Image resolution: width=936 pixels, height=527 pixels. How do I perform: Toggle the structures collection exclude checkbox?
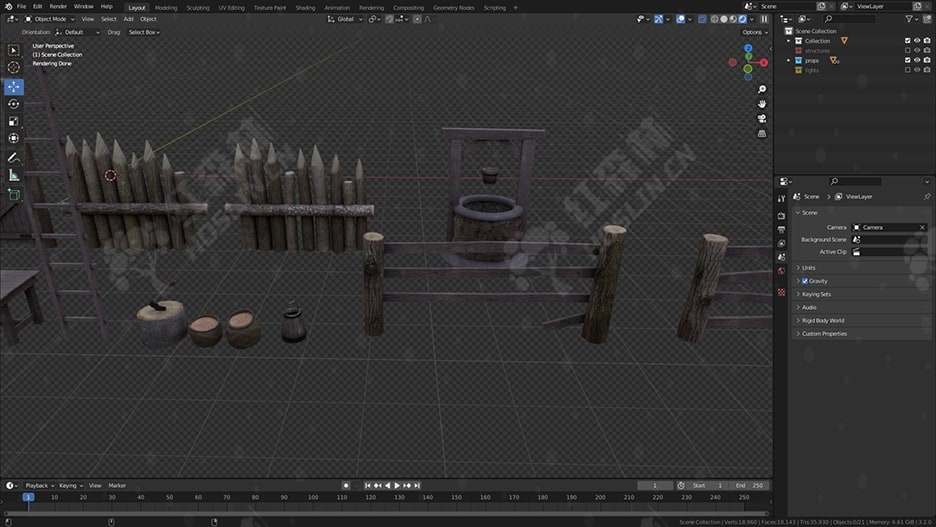click(907, 50)
